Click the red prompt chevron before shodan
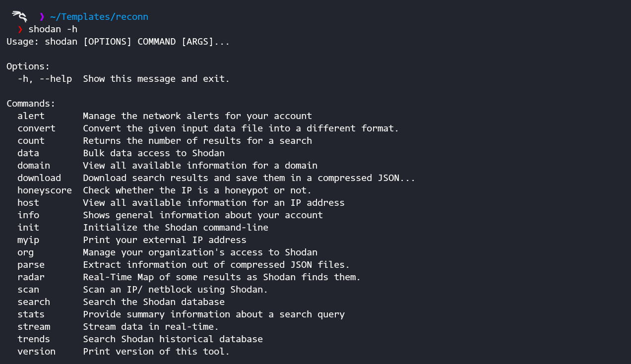This screenshot has height=364, width=631. (x=20, y=29)
